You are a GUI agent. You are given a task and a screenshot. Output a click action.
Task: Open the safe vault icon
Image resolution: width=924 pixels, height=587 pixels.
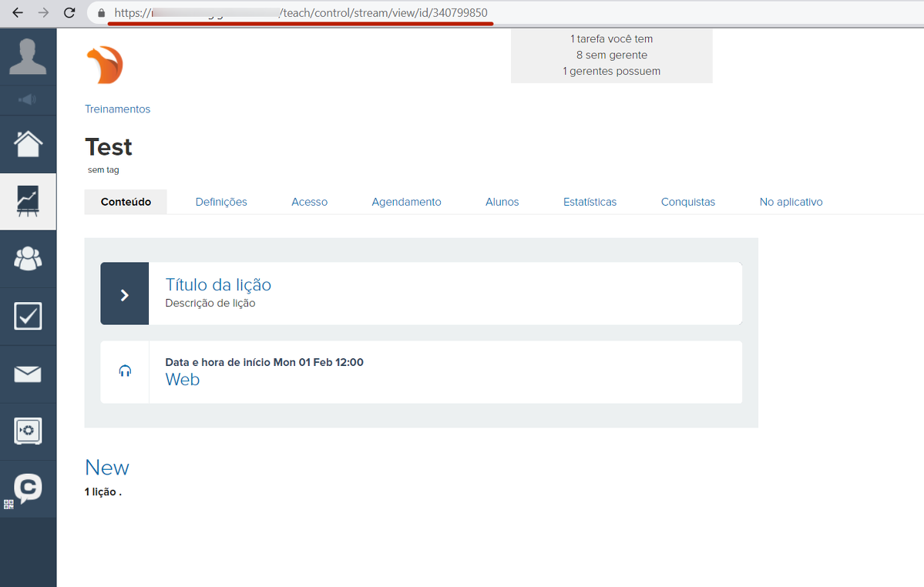pyautogui.click(x=28, y=431)
